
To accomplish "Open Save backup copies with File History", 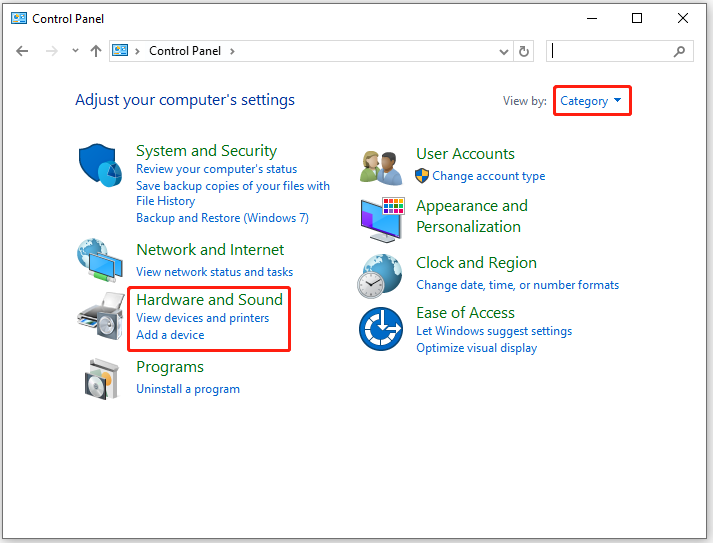I will coord(233,193).
